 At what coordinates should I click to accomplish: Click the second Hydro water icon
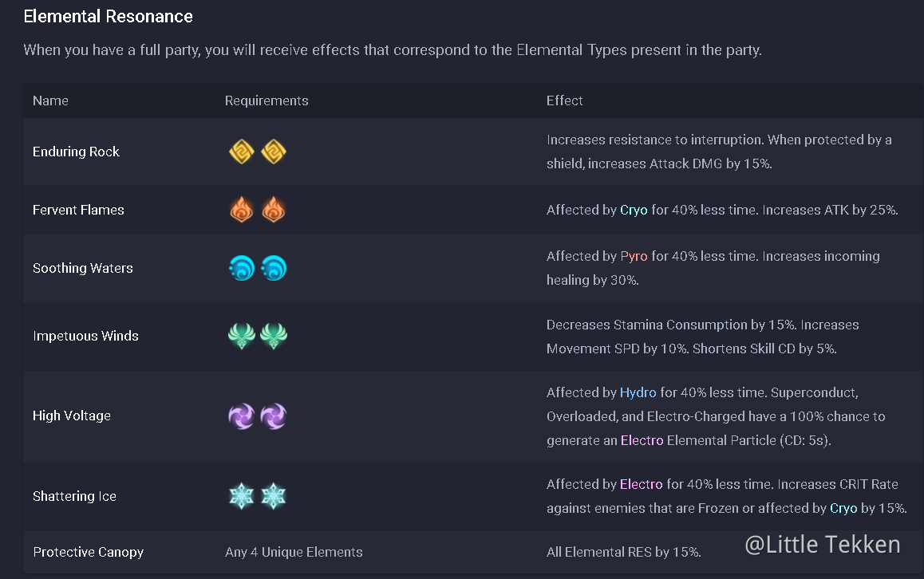273,268
